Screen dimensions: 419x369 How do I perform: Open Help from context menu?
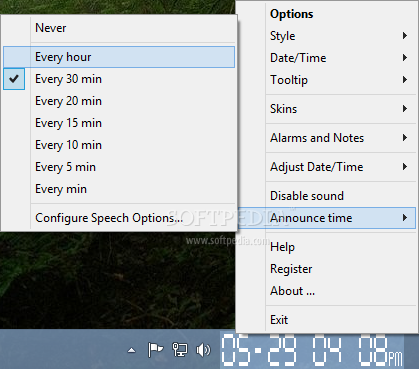pos(327,247)
